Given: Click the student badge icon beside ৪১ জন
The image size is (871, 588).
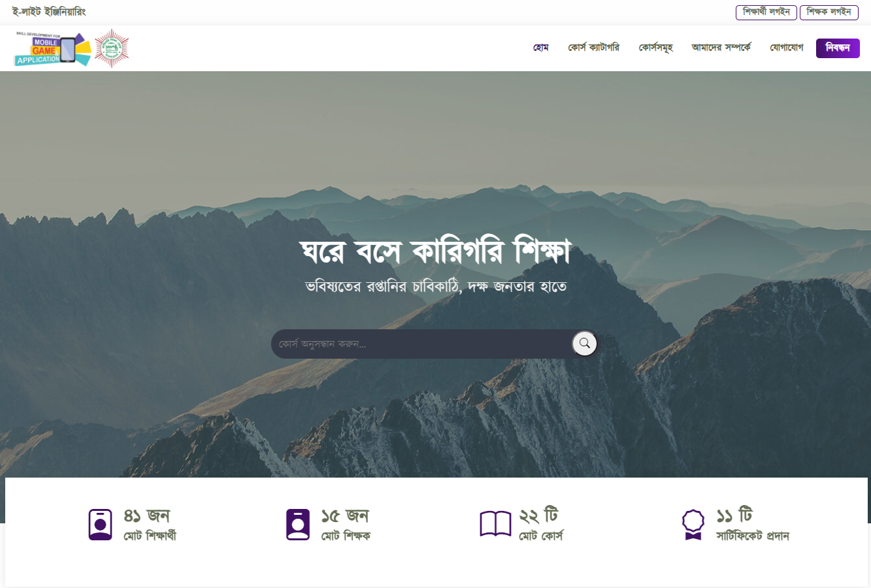Looking at the screenshot, I should pos(101,525).
